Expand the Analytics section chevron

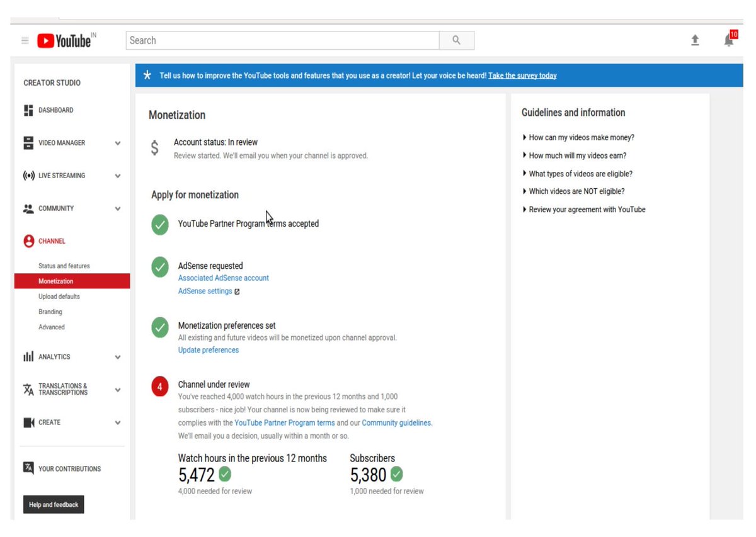(118, 358)
